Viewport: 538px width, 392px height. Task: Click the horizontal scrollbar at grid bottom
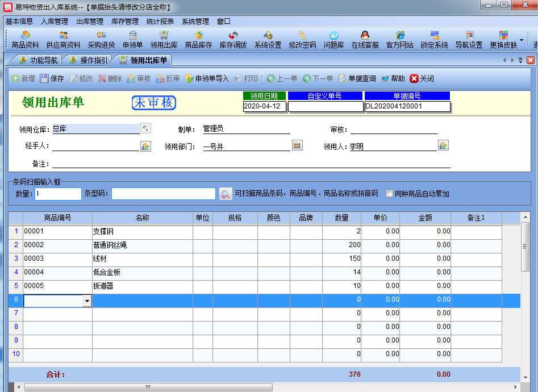click(148, 387)
